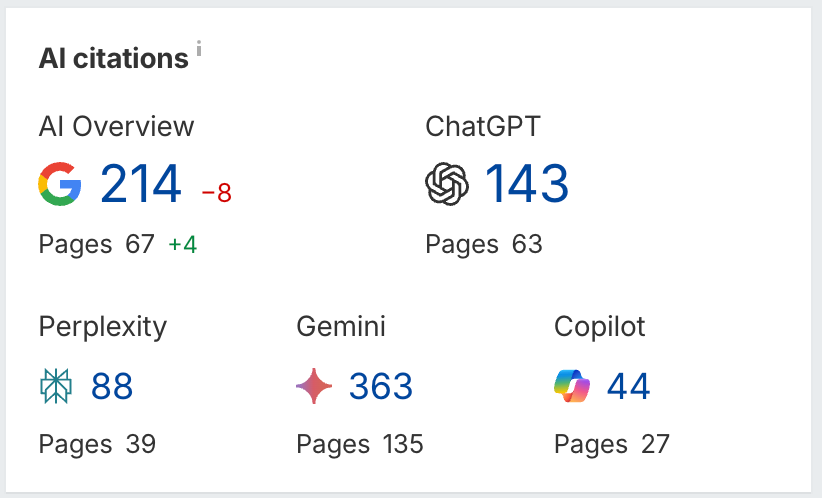The width and height of the screenshot is (822, 498).
Task: Click the AI citations heading
Action: point(113,58)
